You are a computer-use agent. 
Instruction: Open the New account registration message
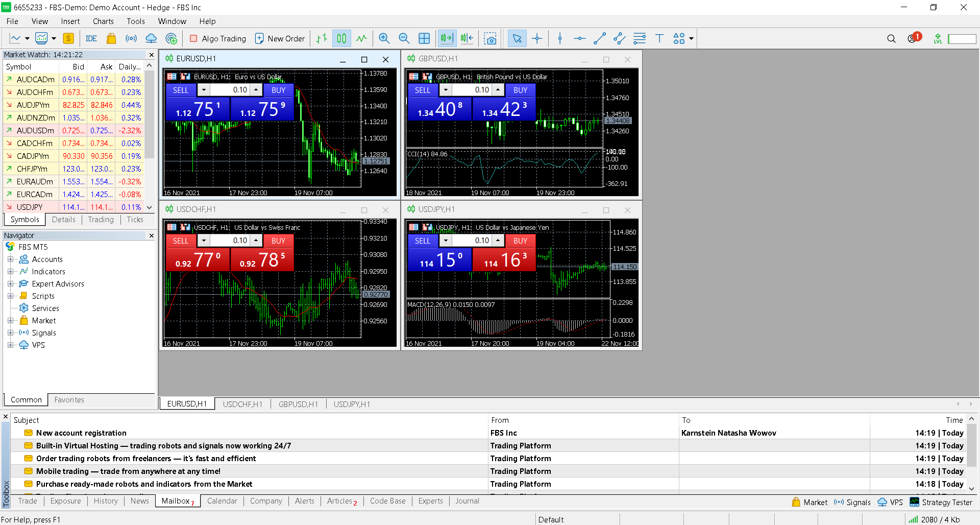pyautogui.click(x=488, y=433)
